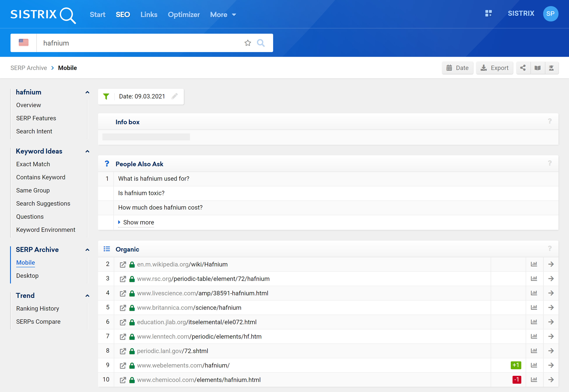Open Exact Match keyword ideas
Viewport: 569px width, 392px height.
point(33,164)
